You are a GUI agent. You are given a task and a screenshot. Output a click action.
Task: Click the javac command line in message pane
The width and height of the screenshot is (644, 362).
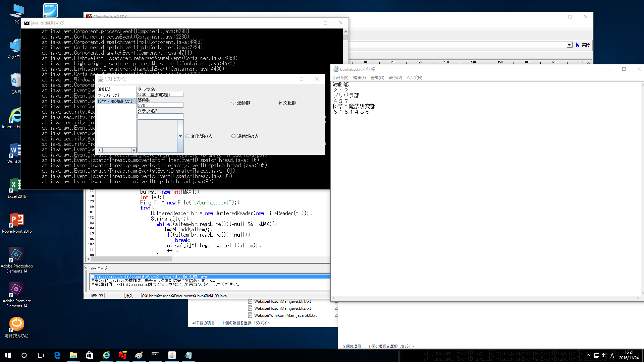(210, 277)
